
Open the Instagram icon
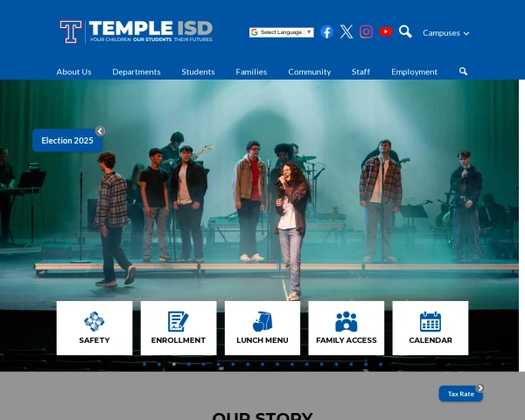pyautogui.click(x=366, y=31)
